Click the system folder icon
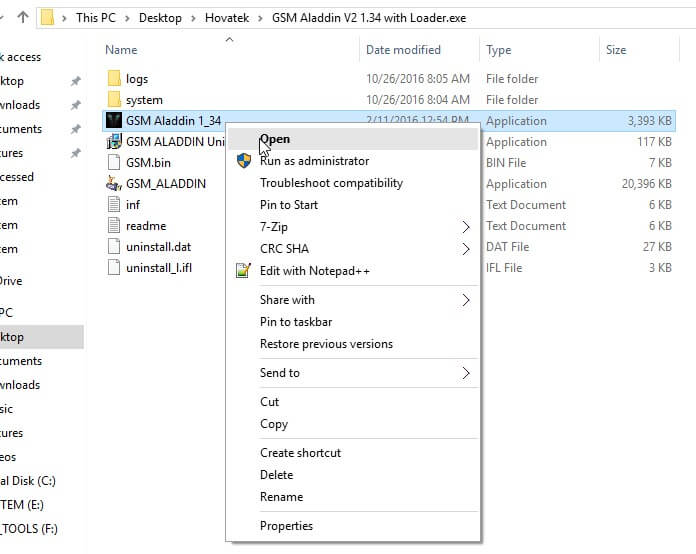This screenshot has height=554, width=696. click(x=114, y=99)
